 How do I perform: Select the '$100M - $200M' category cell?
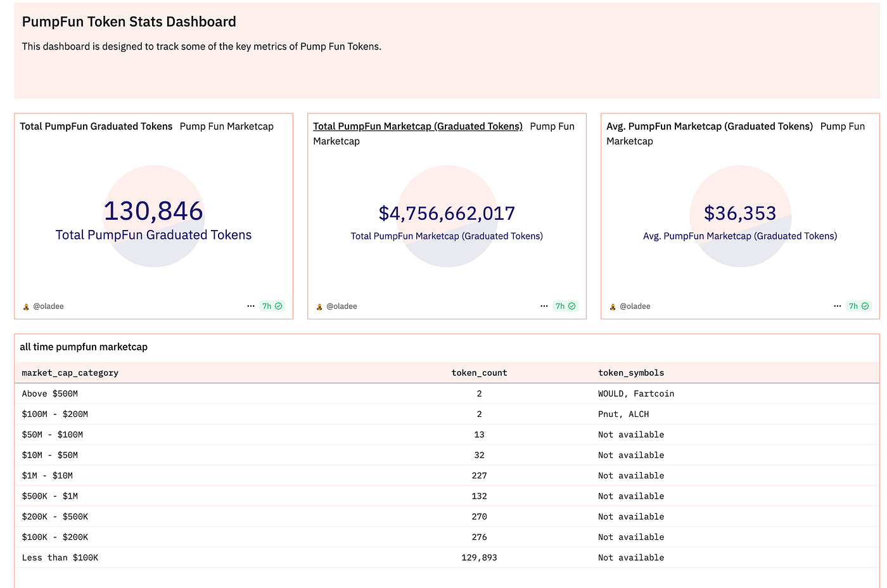pos(55,414)
